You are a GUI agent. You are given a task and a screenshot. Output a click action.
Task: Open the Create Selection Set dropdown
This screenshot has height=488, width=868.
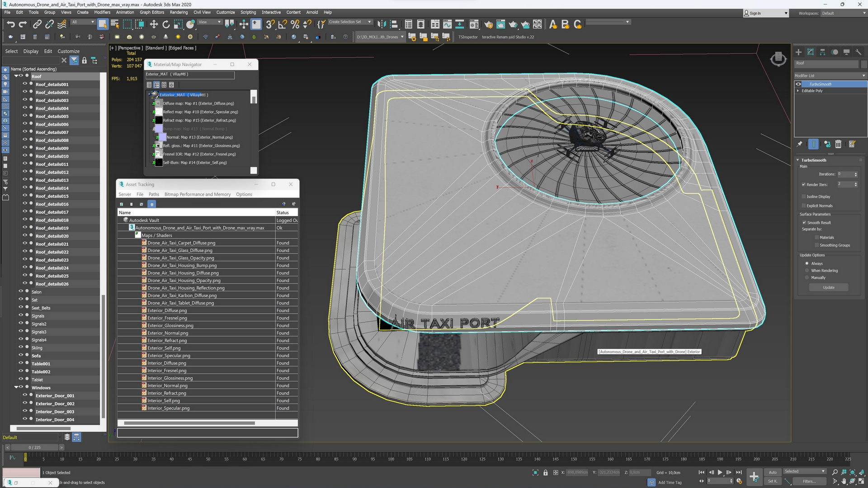click(349, 22)
